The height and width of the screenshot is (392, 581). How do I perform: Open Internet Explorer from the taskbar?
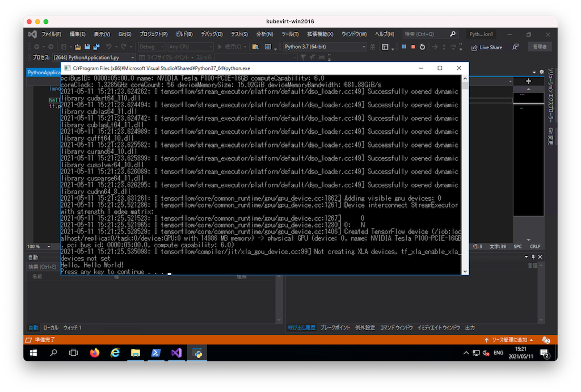pyautogui.click(x=115, y=353)
